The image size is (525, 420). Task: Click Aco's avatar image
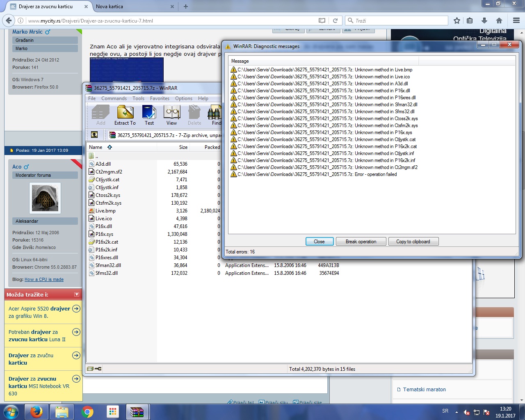[46, 198]
